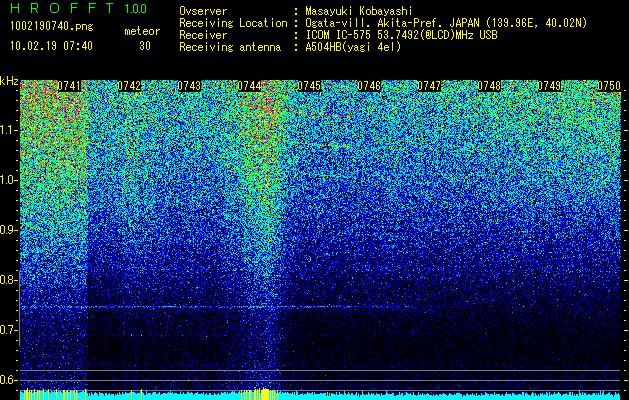Click the Receiving antenna label
The width and height of the screenshot is (629, 400).
point(230,47)
